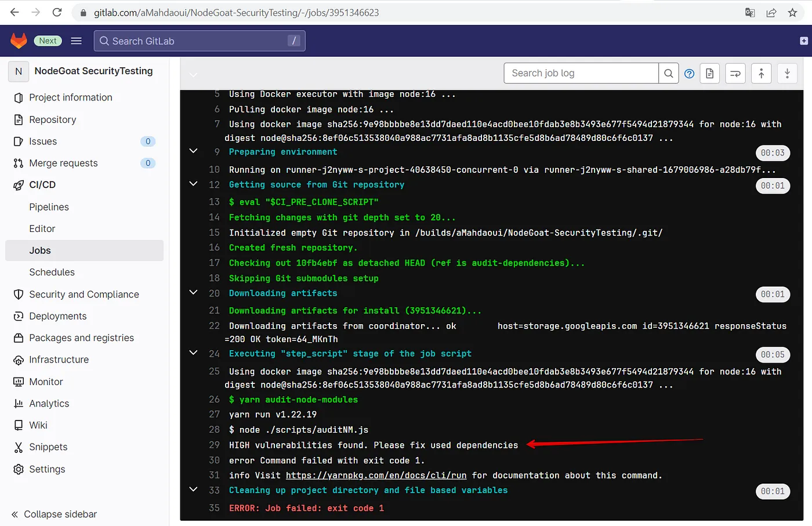This screenshot has height=526, width=812.
Task: Collapse sidebar
Action: tap(54, 514)
